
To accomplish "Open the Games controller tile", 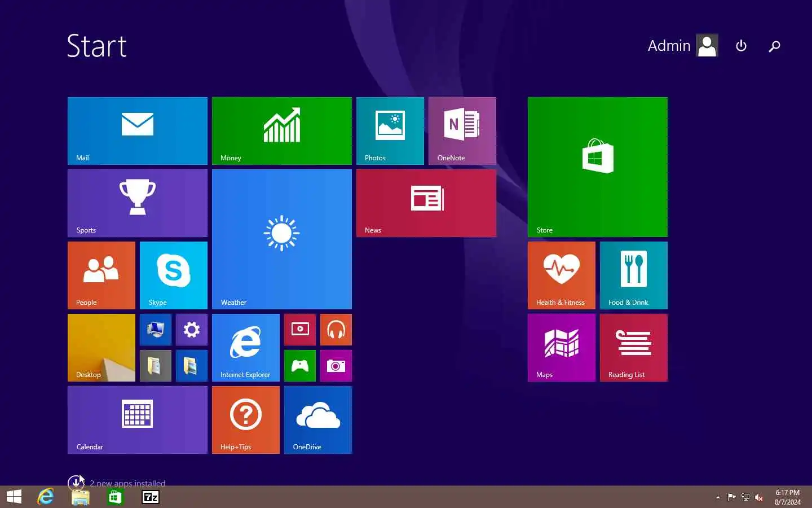I will (300, 366).
